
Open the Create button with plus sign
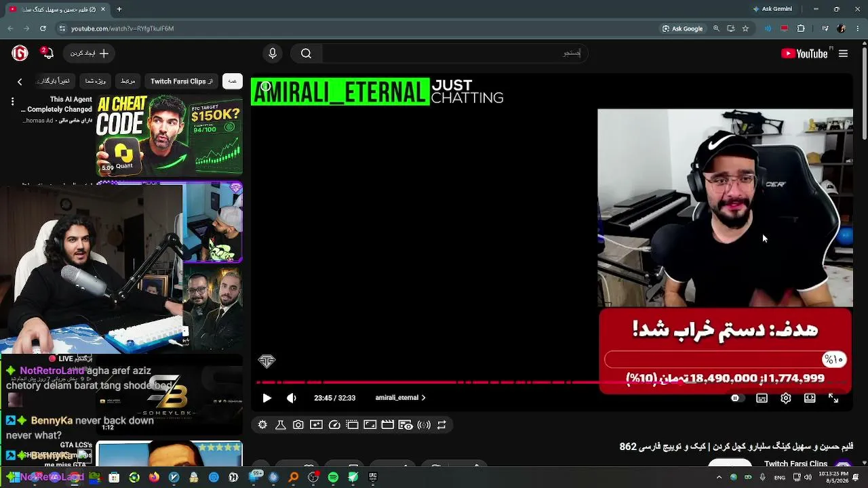pos(90,54)
